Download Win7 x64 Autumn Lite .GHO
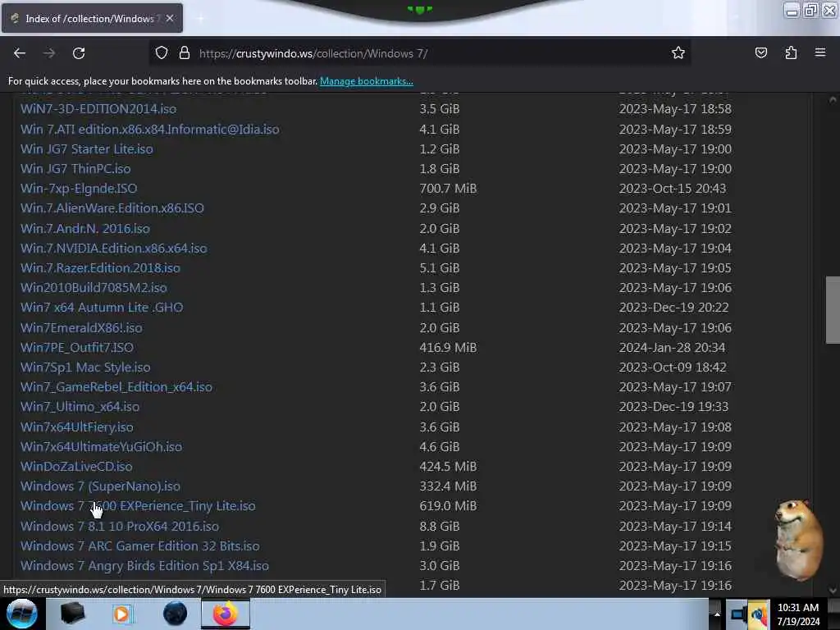This screenshot has height=630, width=840. point(102,308)
